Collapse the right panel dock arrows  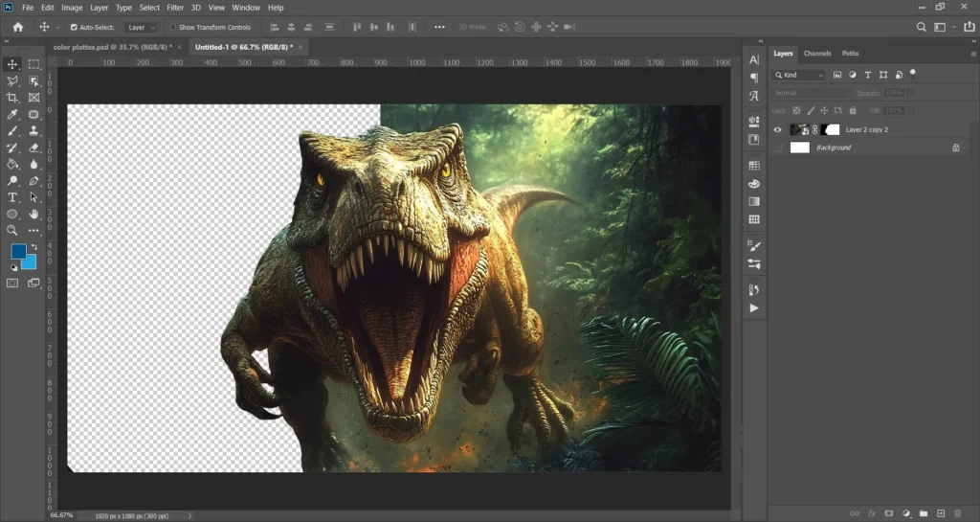[x=973, y=41]
